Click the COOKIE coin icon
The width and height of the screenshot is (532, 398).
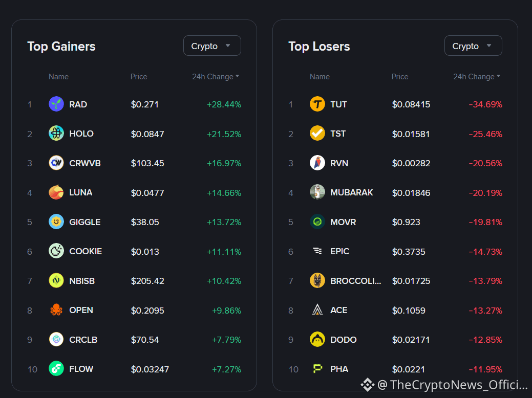[x=56, y=251]
